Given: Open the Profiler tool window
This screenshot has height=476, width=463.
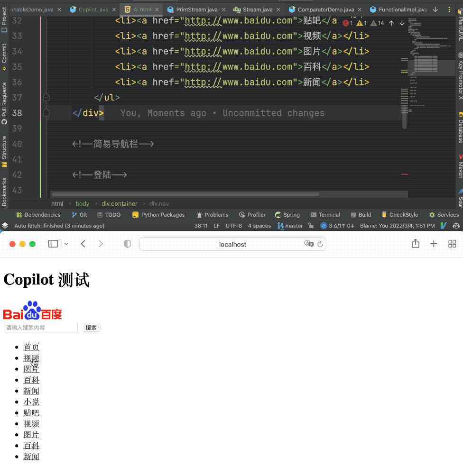Looking at the screenshot, I should [252, 215].
